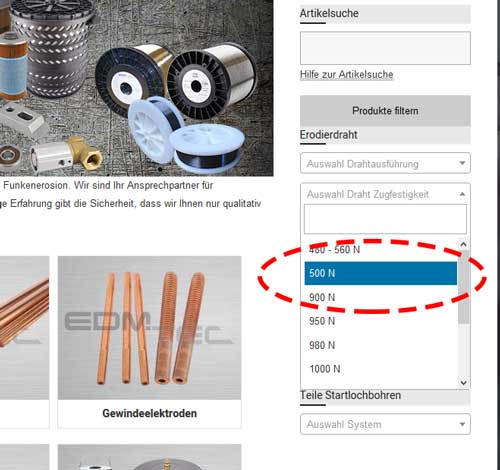Click the list scrollbar down arrow
The height and width of the screenshot is (470, 500).
pyautogui.click(x=463, y=382)
